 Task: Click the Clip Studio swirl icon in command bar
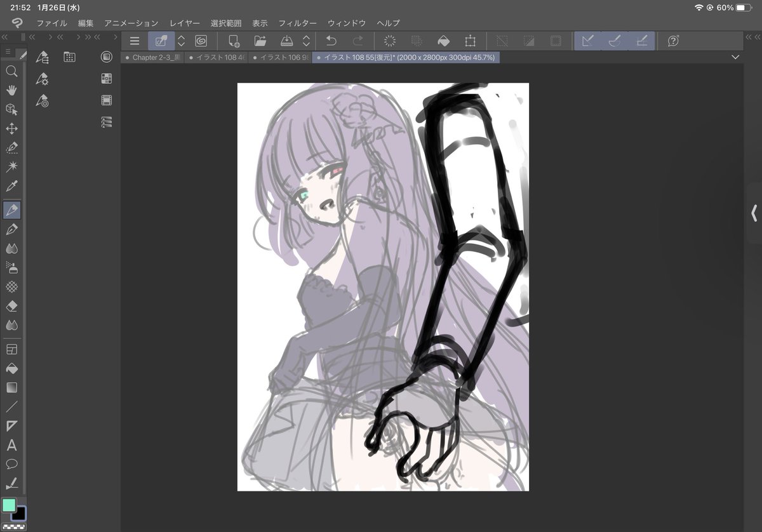[x=201, y=41]
